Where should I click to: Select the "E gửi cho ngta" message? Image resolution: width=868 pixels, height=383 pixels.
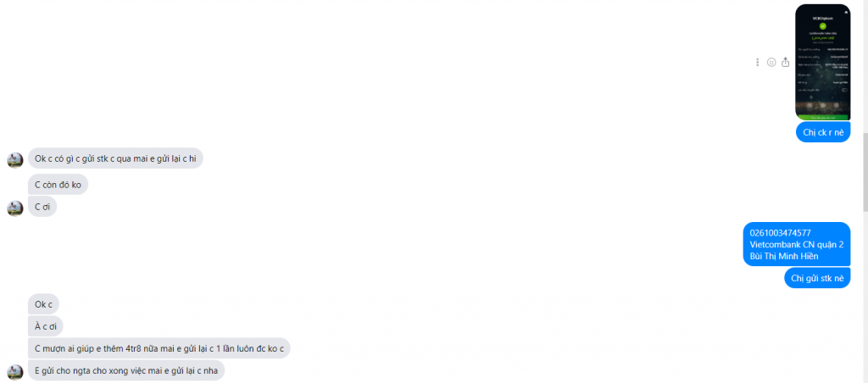tap(126, 370)
